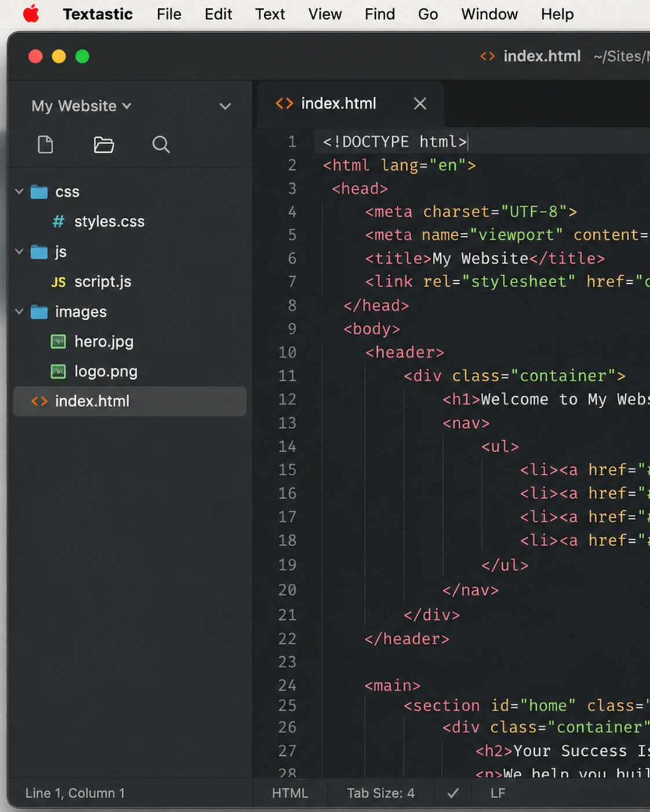
Task: Click line number 10 in the gutter
Action: pyautogui.click(x=287, y=353)
